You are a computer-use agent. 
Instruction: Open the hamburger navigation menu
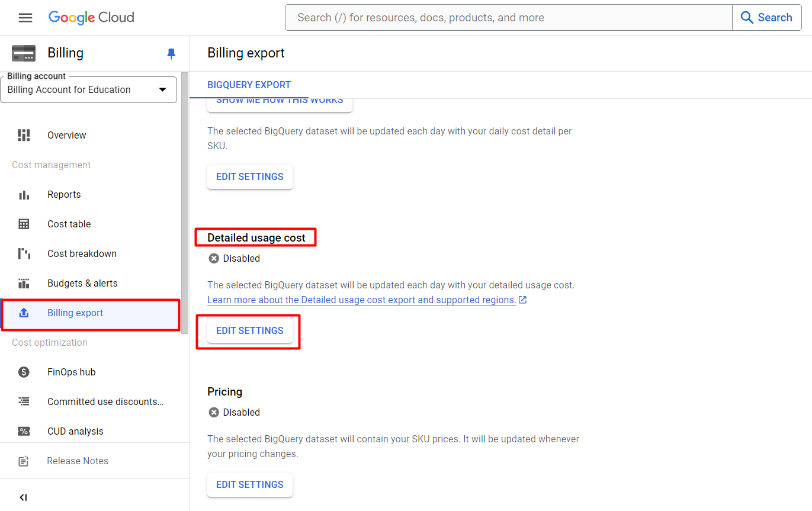click(x=25, y=18)
